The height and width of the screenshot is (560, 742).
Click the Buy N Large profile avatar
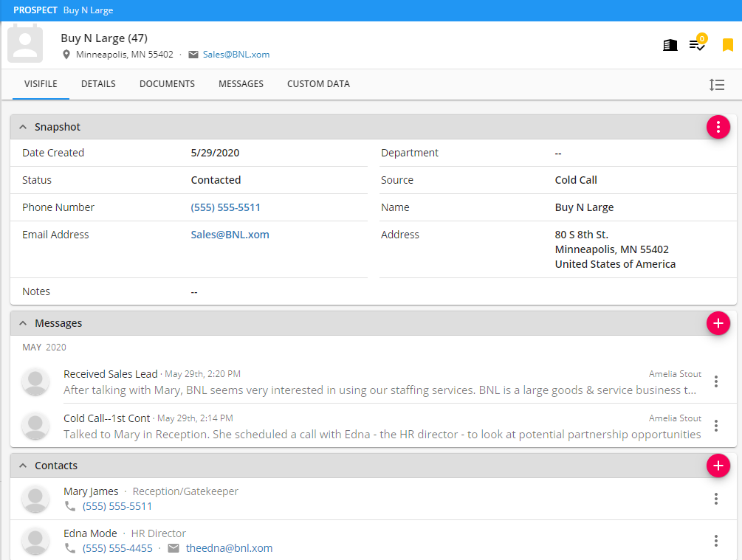tap(25, 44)
